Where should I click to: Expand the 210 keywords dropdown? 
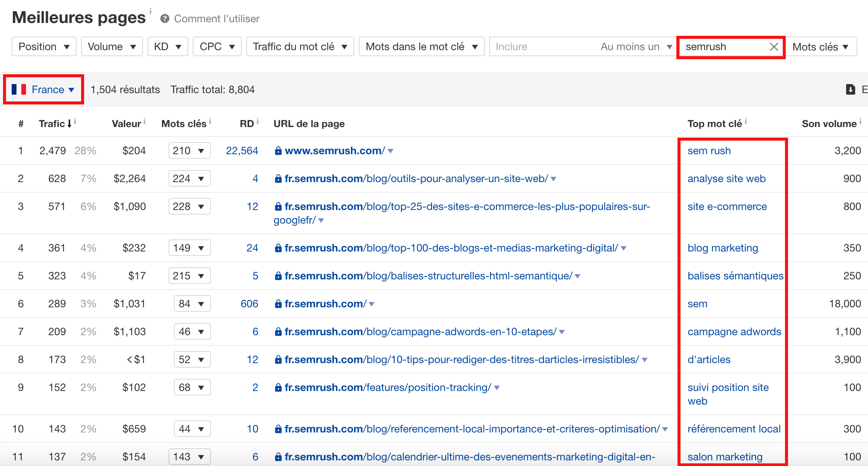(189, 151)
